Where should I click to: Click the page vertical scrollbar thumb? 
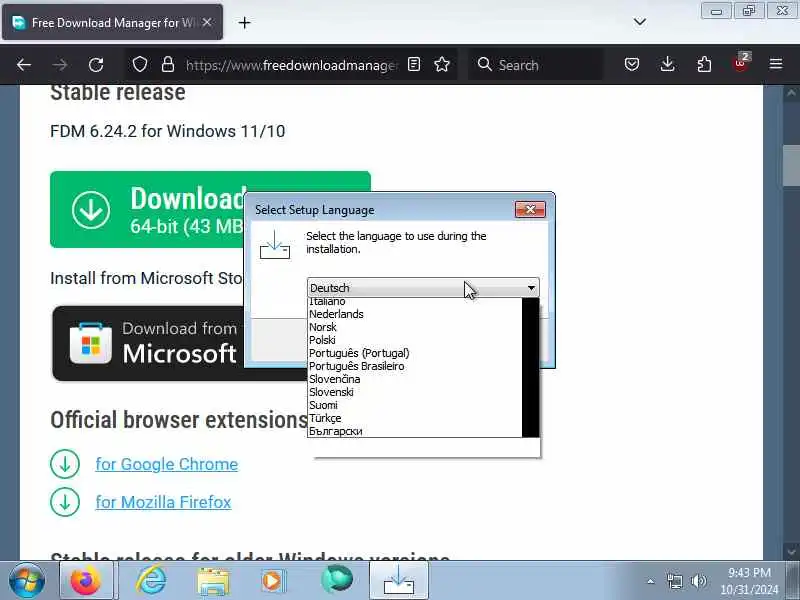click(x=791, y=166)
